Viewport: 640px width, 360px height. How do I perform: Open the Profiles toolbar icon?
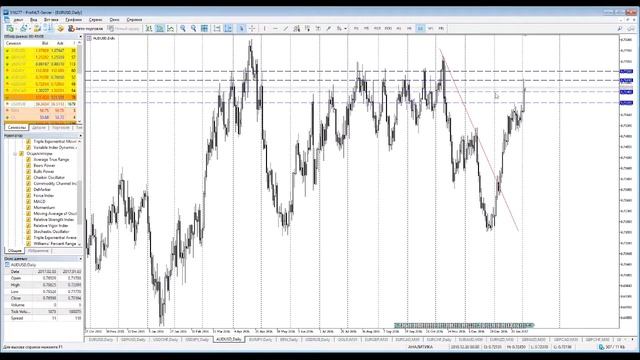(24, 28)
